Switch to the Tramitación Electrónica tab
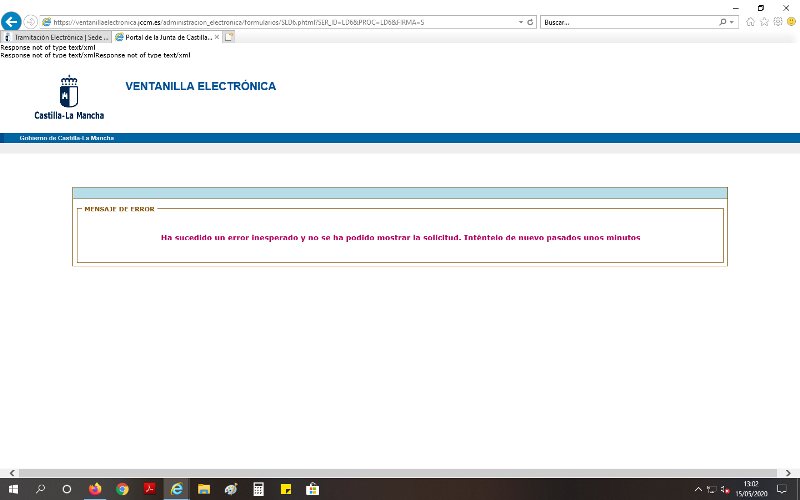Screen dimensions: 800x500 coord(58,37)
